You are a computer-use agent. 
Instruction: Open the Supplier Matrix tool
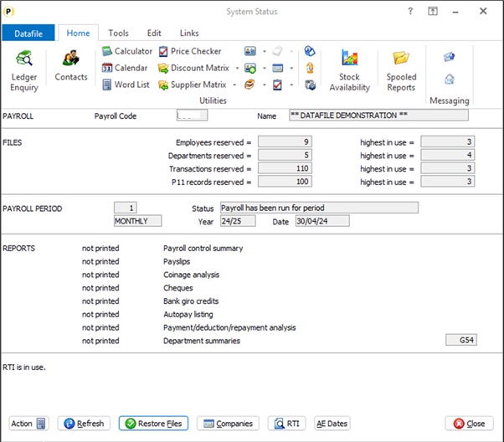pyautogui.click(x=193, y=85)
